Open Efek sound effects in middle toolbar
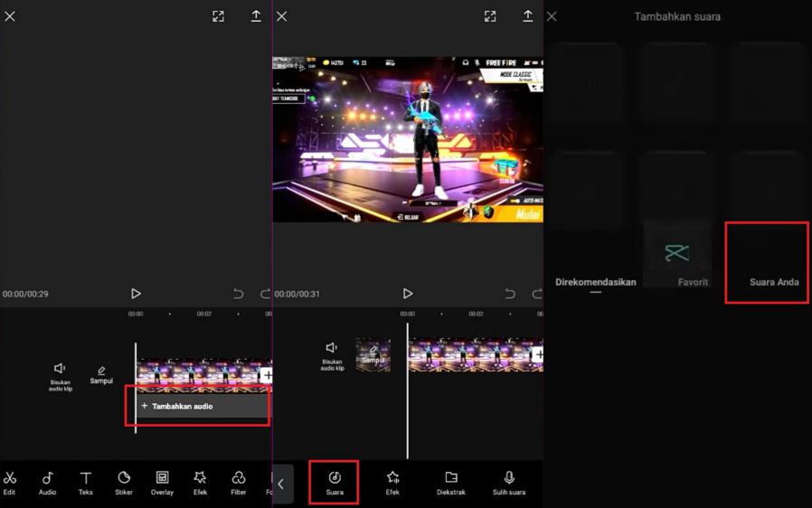This screenshot has height=508, width=812. pyautogui.click(x=392, y=483)
